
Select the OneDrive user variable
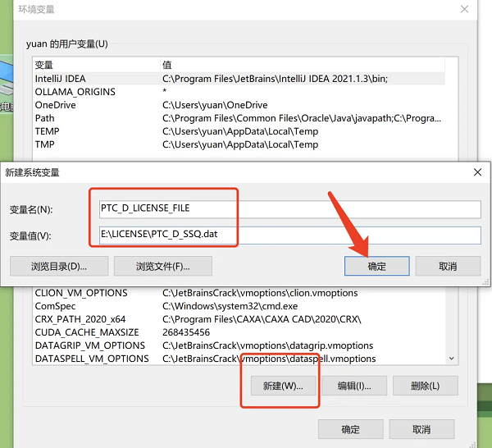pos(55,105)
